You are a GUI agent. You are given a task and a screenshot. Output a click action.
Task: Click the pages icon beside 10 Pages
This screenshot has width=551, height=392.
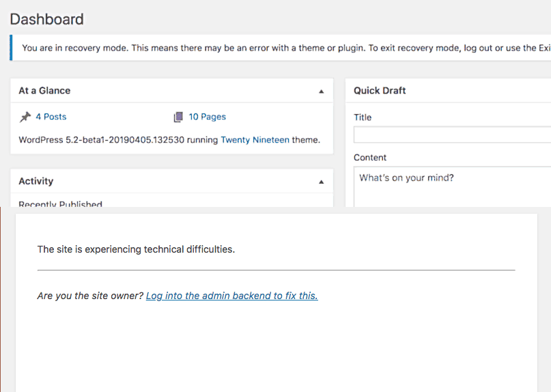(x=178, y=117)
